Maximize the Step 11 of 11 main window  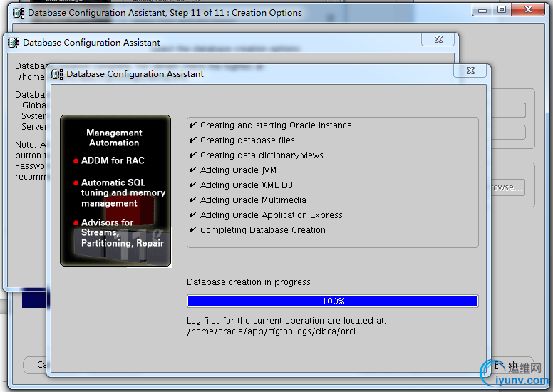(x=502, y=9)
